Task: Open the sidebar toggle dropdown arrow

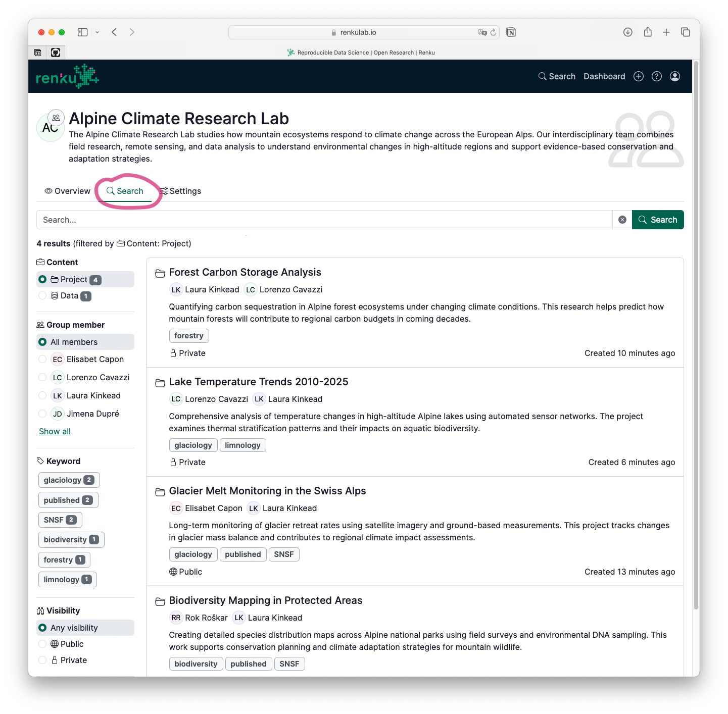Action: (x=98, y=32)
